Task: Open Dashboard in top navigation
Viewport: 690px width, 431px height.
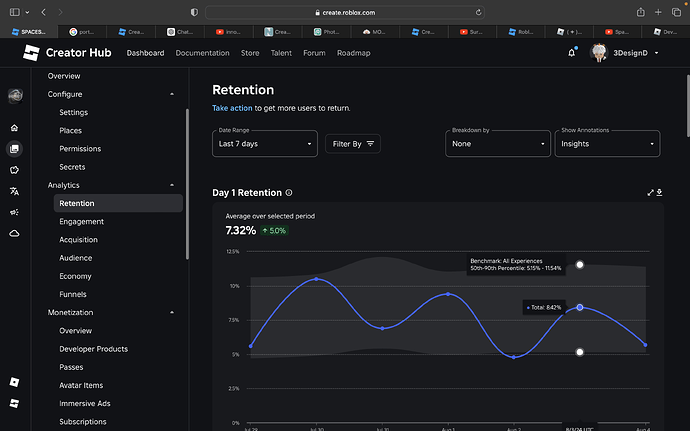Action: pyautogui.click(x=145, y=53)
